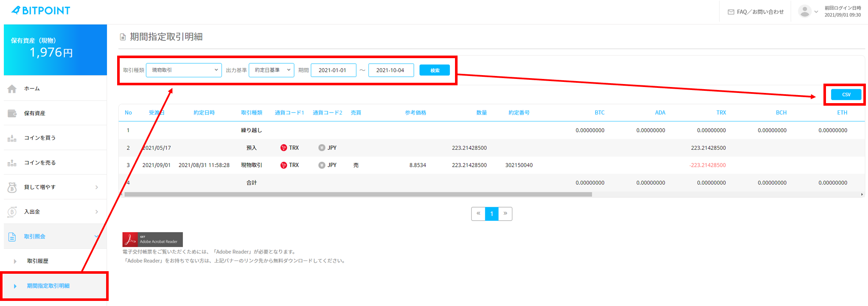Click the BITPOINT logo
The image size is (868, 306).
tap(41, 11)
